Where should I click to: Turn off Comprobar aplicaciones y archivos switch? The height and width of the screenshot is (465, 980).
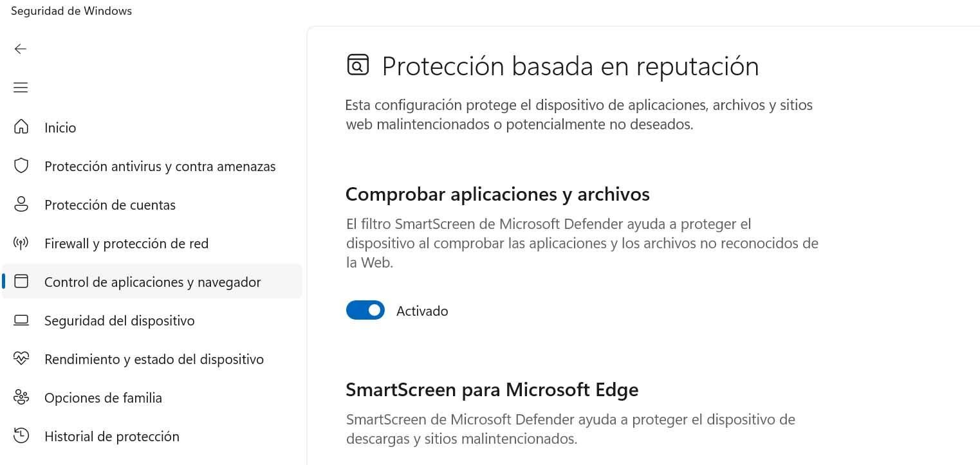click(x=365, y=311)
